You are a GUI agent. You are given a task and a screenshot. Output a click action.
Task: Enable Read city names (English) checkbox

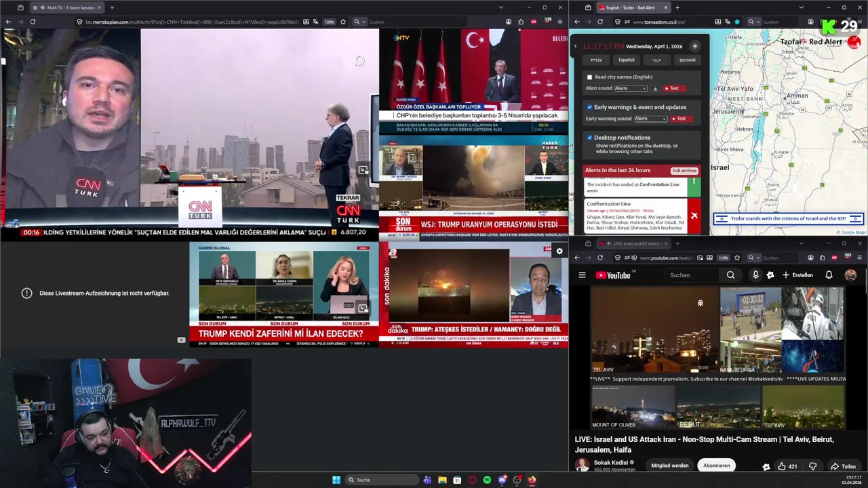click(x=589, y=77)
